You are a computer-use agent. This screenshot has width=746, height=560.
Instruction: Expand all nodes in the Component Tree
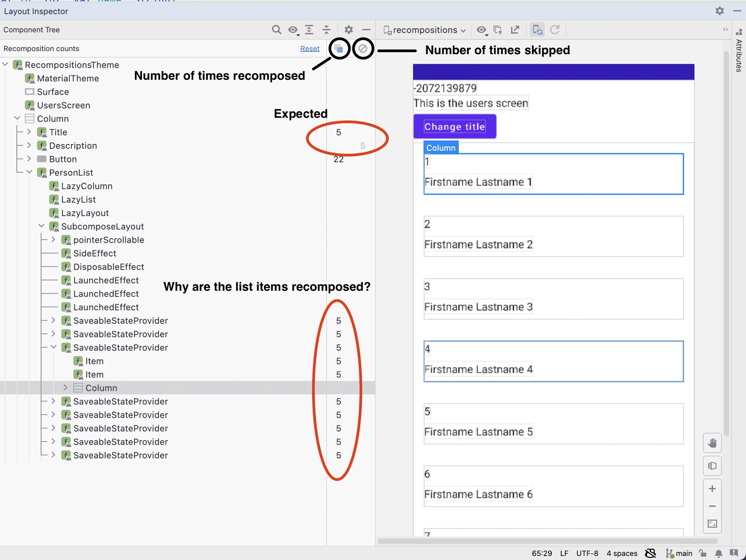(309, 30)
